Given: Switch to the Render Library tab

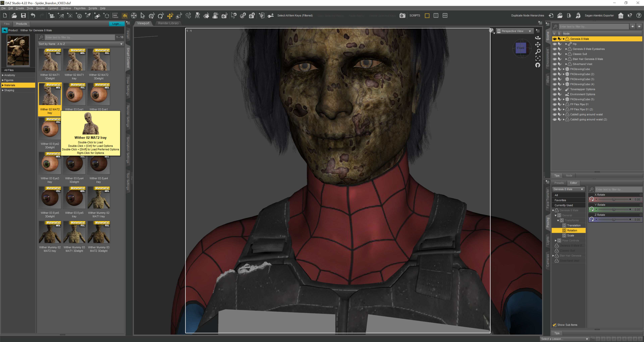Looking at the screenshot, I should [x=168, y=23].
